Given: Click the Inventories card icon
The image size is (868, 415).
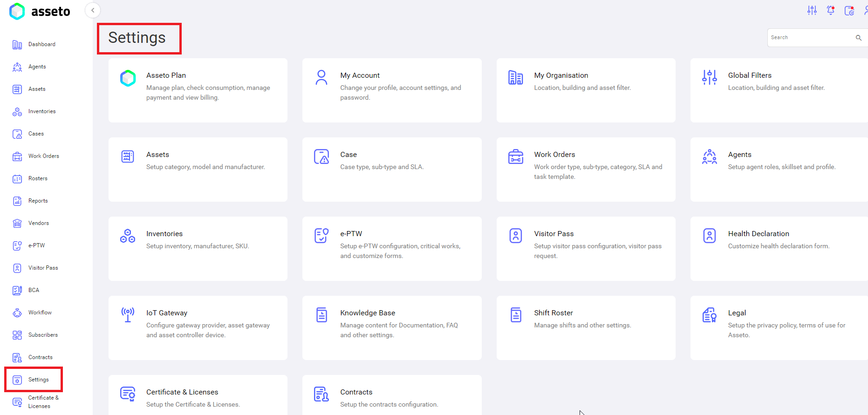Looking at the screenshot, I should (128, 236).
